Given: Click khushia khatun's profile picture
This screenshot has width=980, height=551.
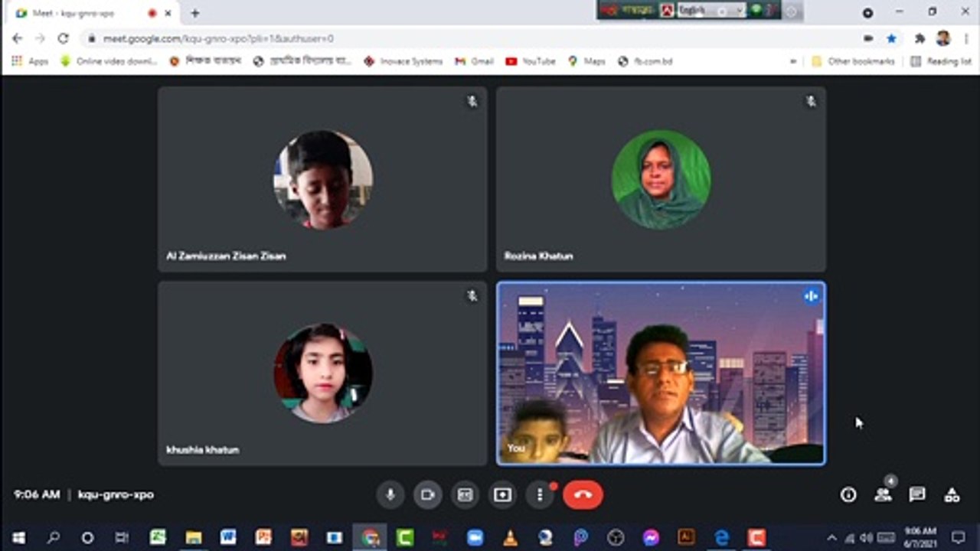Looking at the screenshot, I should 323,373.
